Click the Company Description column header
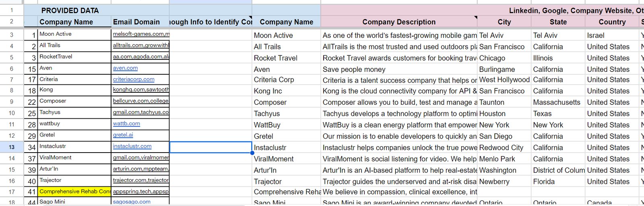Screen dimensions: 644x206 [x=399, y=22]
